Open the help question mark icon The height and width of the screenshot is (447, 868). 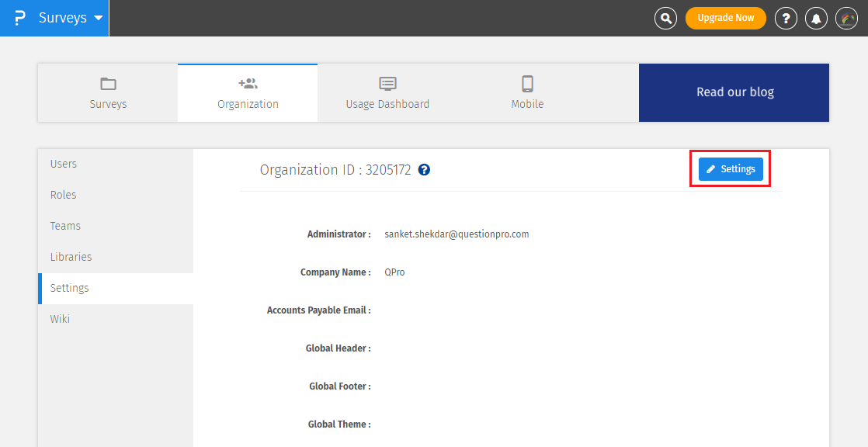pyautogui.click(x=786, y=19)
